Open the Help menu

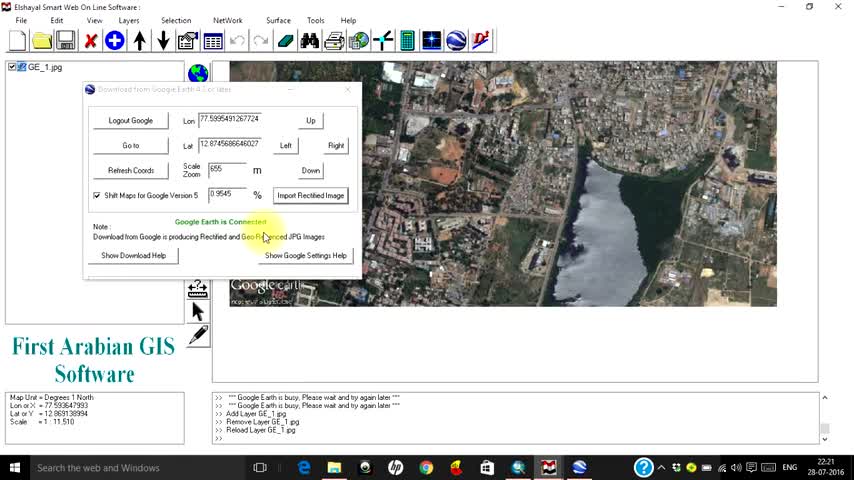pyautogui.click(x=348, y=20)
